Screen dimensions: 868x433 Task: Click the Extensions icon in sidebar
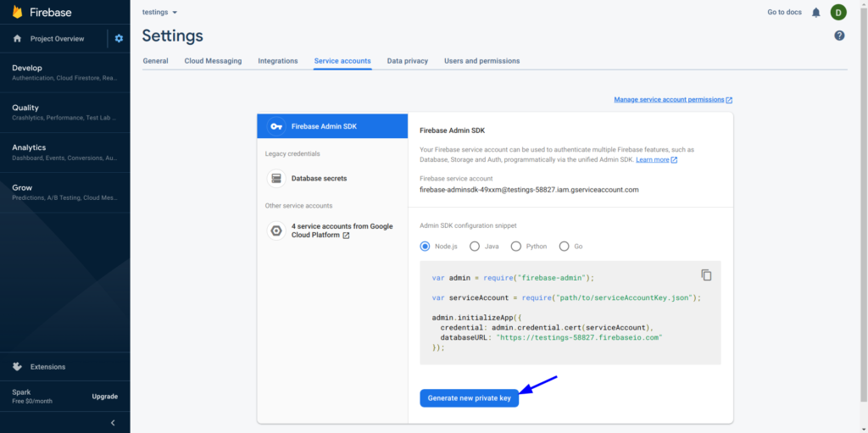coord(17,367)
